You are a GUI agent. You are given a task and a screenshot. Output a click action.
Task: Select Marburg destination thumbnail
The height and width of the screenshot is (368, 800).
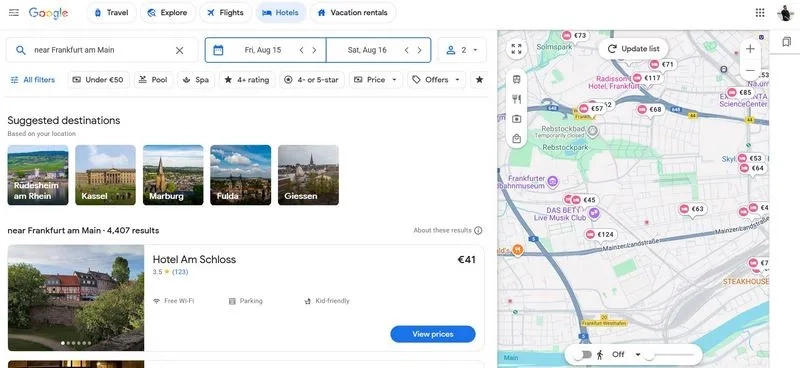tap(173, 175)
